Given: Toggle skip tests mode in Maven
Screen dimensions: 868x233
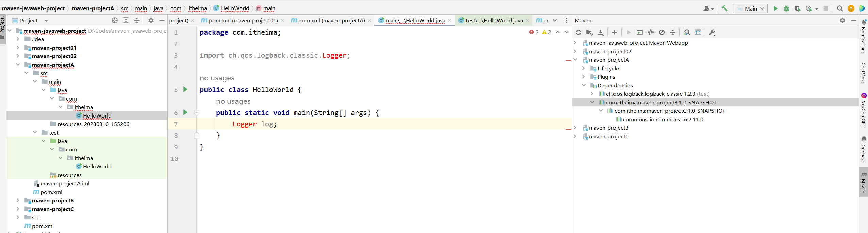Looking at the screenshot, I should [662, 32].
